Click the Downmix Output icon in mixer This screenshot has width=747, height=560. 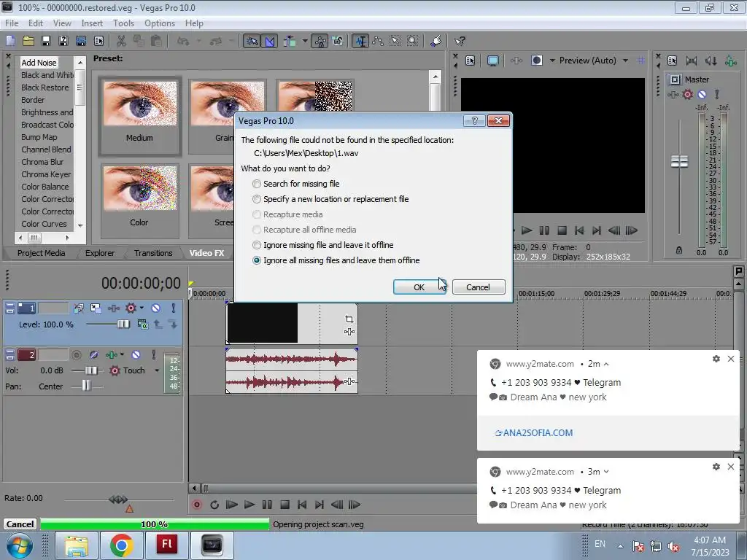point(692,61)
